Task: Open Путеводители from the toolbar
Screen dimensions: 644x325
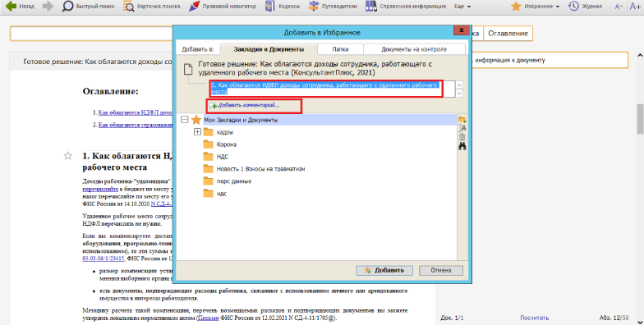Action: (x=333, y=7)
